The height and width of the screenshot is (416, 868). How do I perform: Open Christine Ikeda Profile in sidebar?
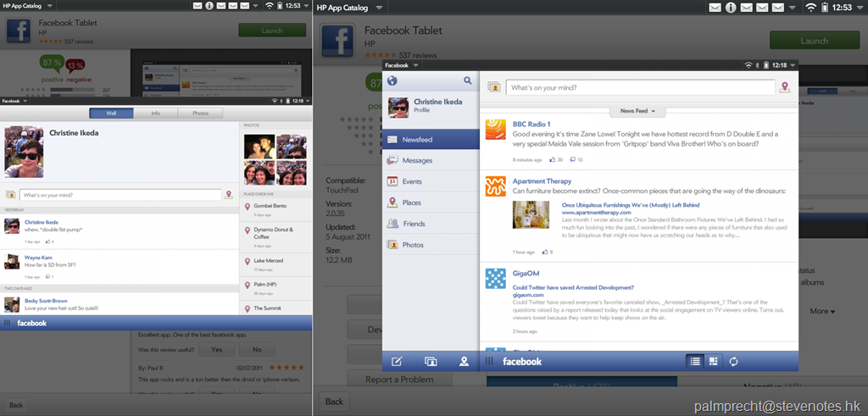click(x=431, y=107)
